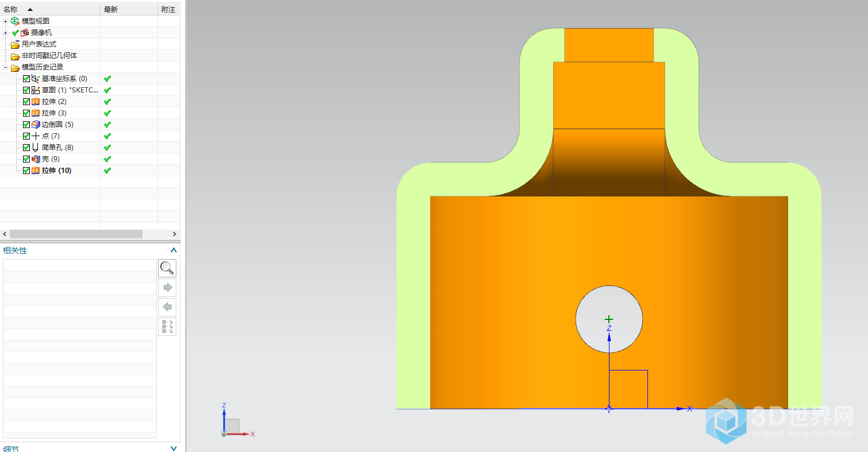Click the 简单孔 (8) hole icon
This screenshot has height=452, width=868.
tap(36, 148)
